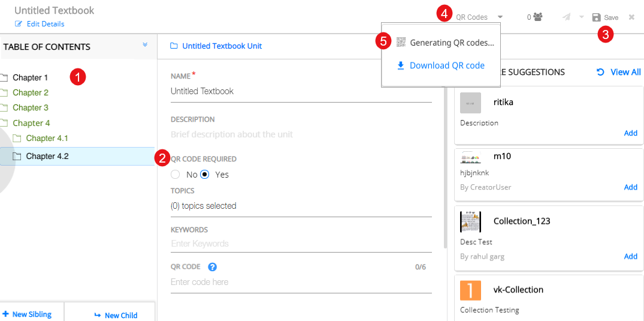Click the Edit Details pencil icon
Image resolution: width=644 pixels, height=321 pixels.
[19, 24]
